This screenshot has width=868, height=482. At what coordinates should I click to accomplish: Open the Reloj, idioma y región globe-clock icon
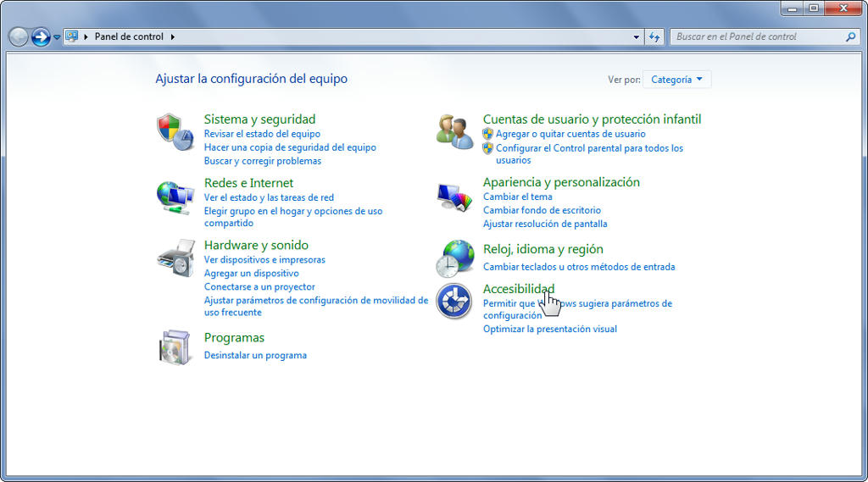click(x=455, y=258)
